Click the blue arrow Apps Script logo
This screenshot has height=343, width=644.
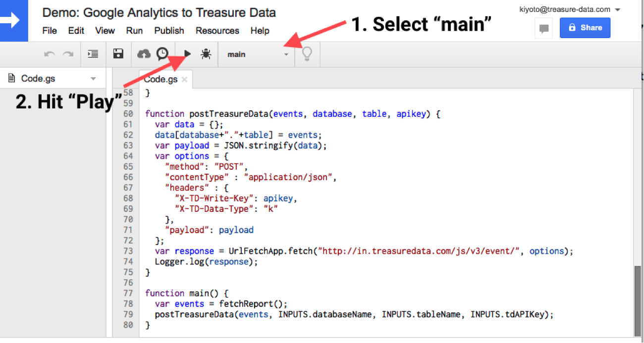(x=14, y=20)
